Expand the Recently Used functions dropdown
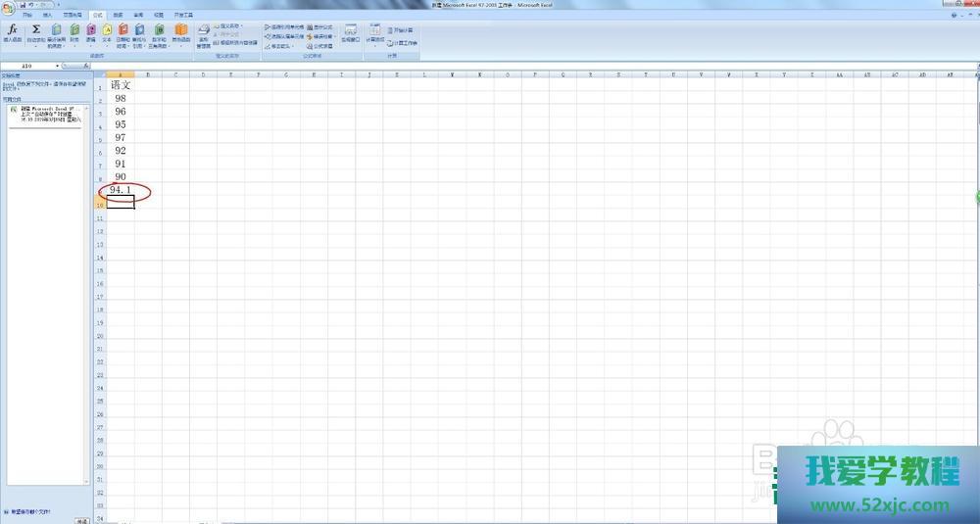Viewport: 980px width, 524px height. (56, 35)
